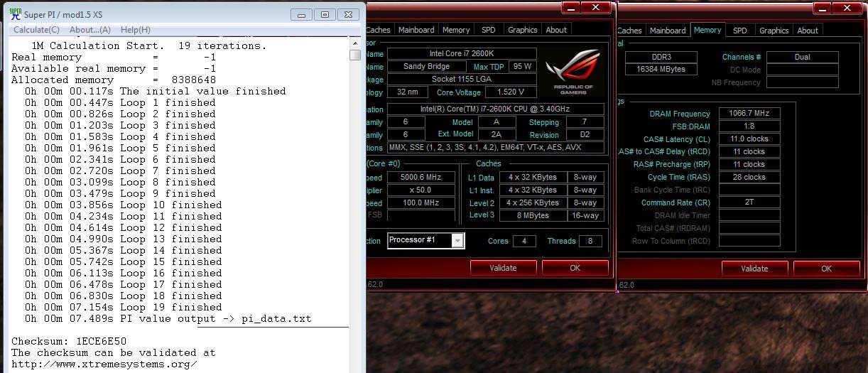This screenshot has height=373, width=868.
Task: Minimize the CPU-Z CPU window
Action: (x=571, y=7)
